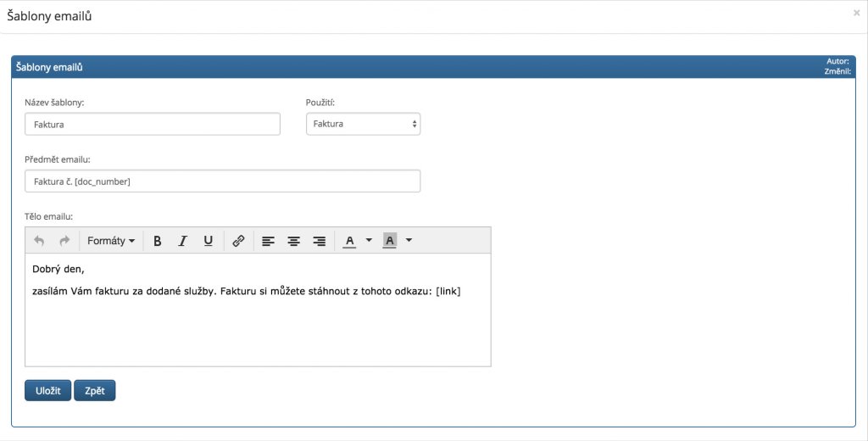Align text right in the editor

tap(320, 241)
